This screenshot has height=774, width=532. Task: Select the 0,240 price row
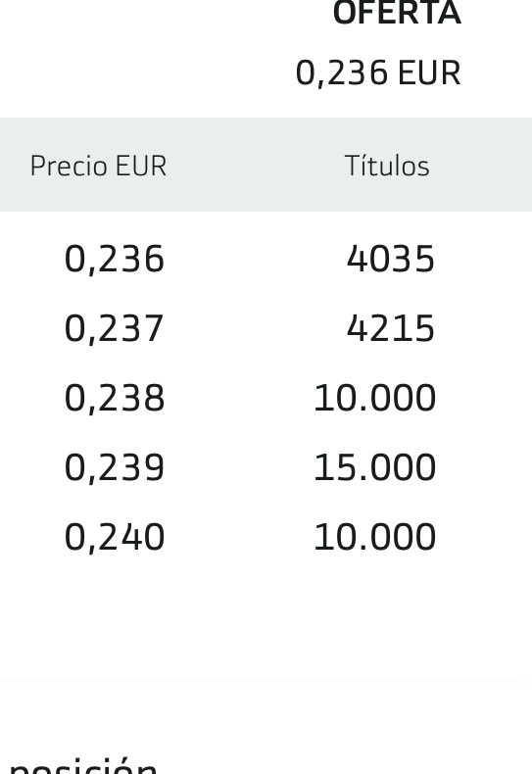tap(266, 537)
